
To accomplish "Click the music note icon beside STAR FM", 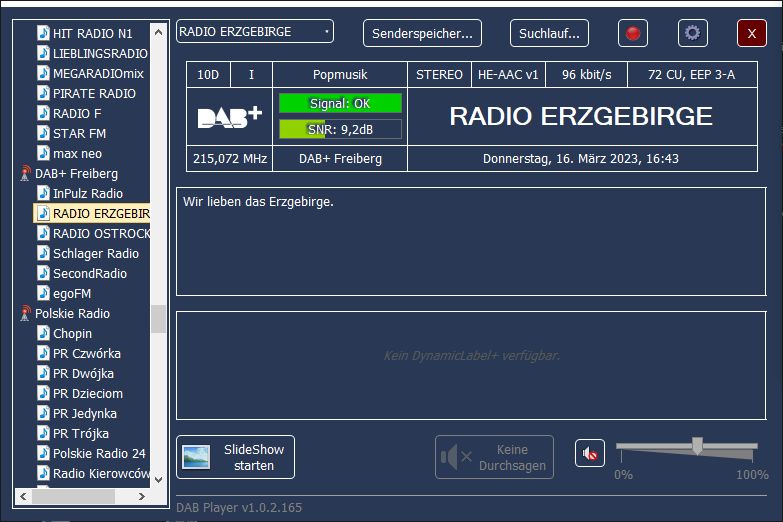I will 43,133.
